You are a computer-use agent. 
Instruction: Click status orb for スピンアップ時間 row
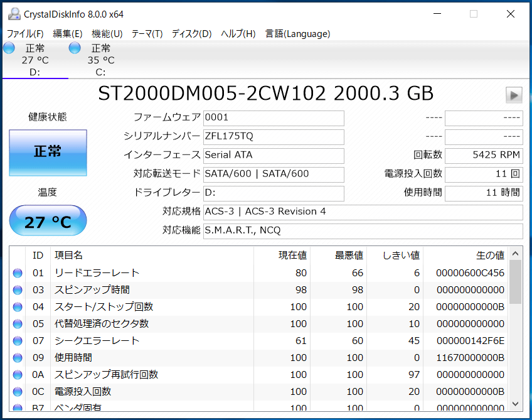click(18, 290)
